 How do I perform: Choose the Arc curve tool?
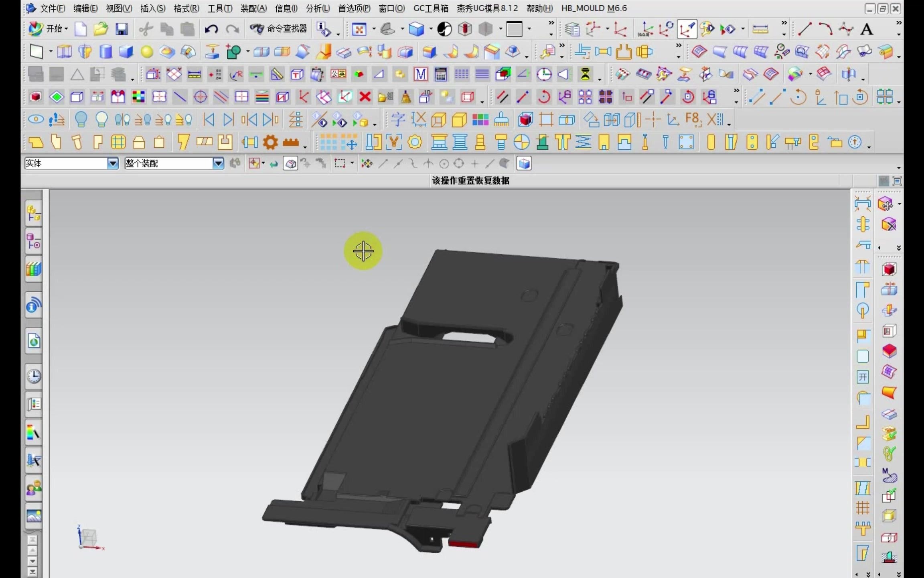[x=825, y=29]
